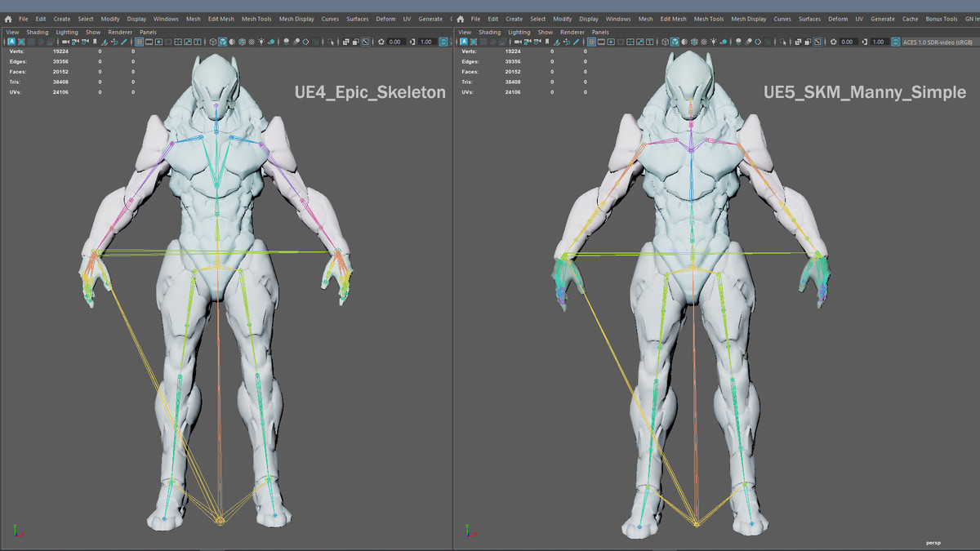Click Image Plane icon in UE4 viewport toolbar

105,42
